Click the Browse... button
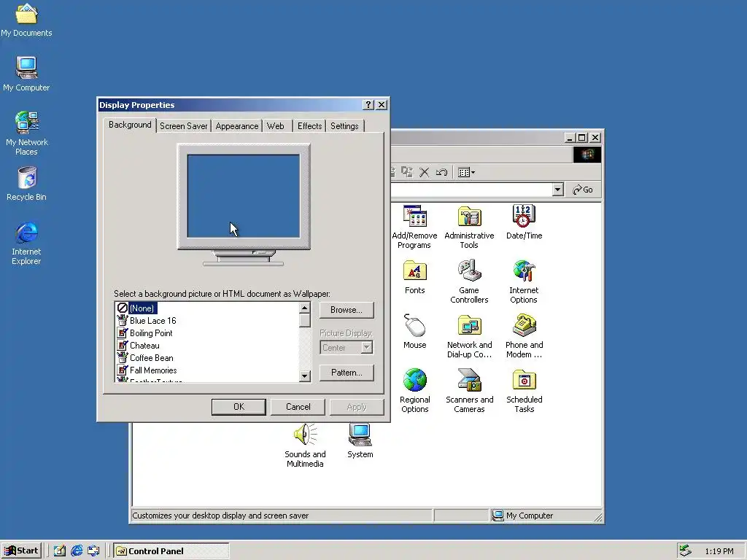This screenshot has width=747, height=560. 347,310
